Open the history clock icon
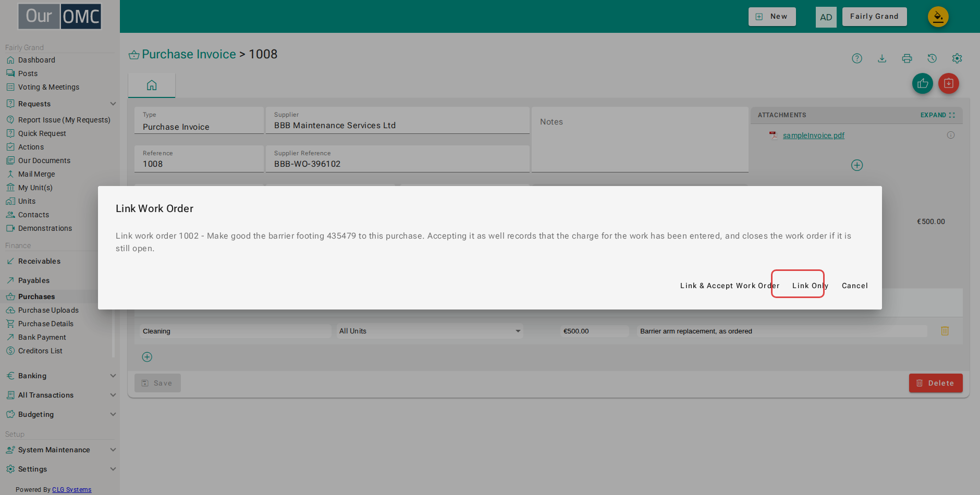Image resolution: width=980 pixels, height=495 pixels. click(x=932, y=58)
